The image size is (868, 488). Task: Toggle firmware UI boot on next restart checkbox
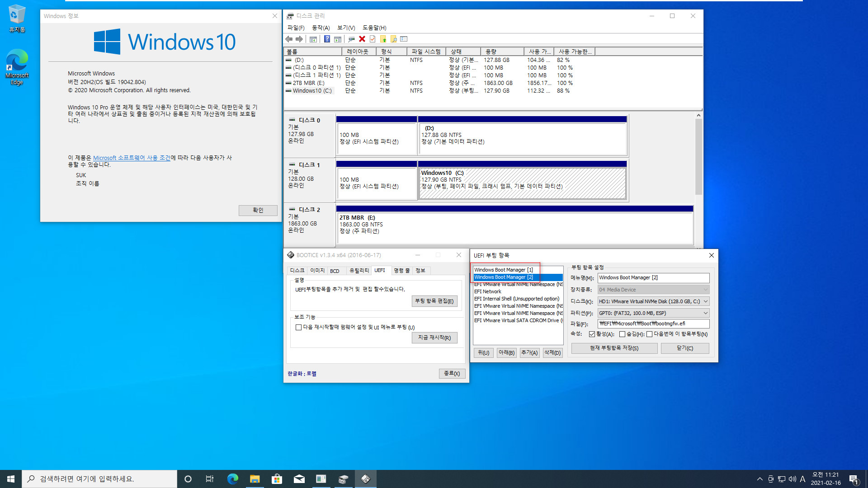pyautogui.click(x=298, y=328)
